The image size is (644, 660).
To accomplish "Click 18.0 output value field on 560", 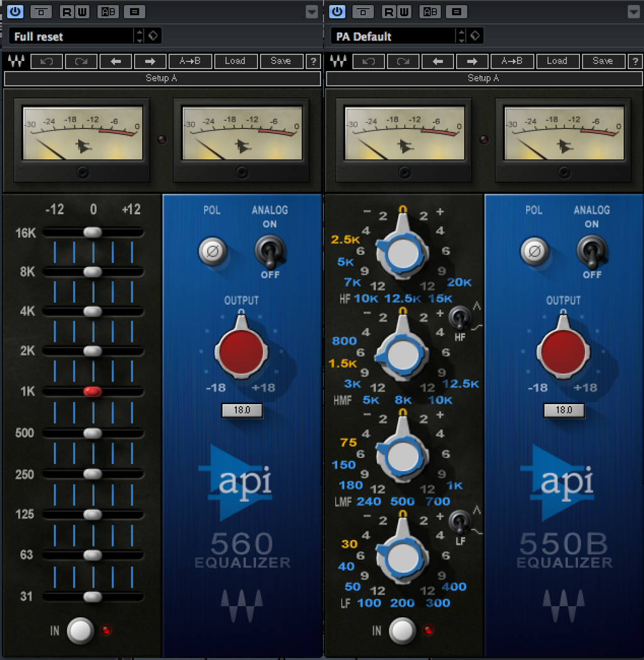I will coord(242,410).
